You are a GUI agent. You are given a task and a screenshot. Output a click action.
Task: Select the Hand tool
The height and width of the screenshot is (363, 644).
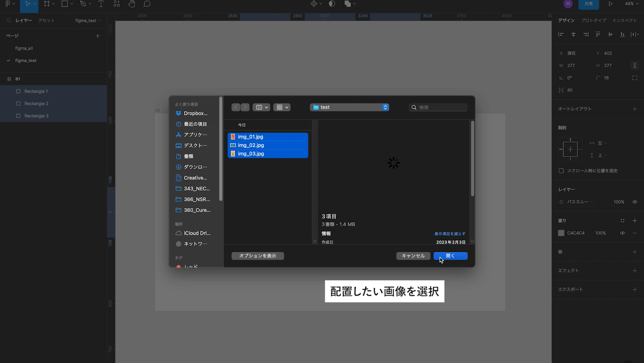(132, 4)
